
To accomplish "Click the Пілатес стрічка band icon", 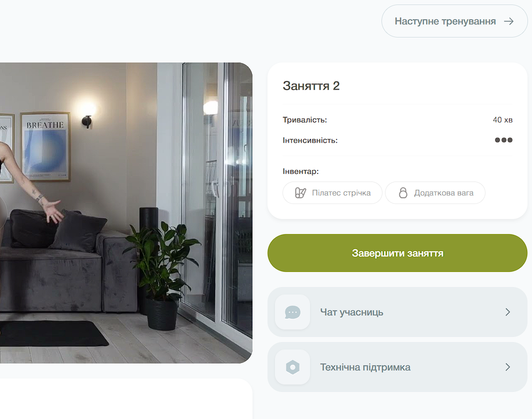I will 300,192.
